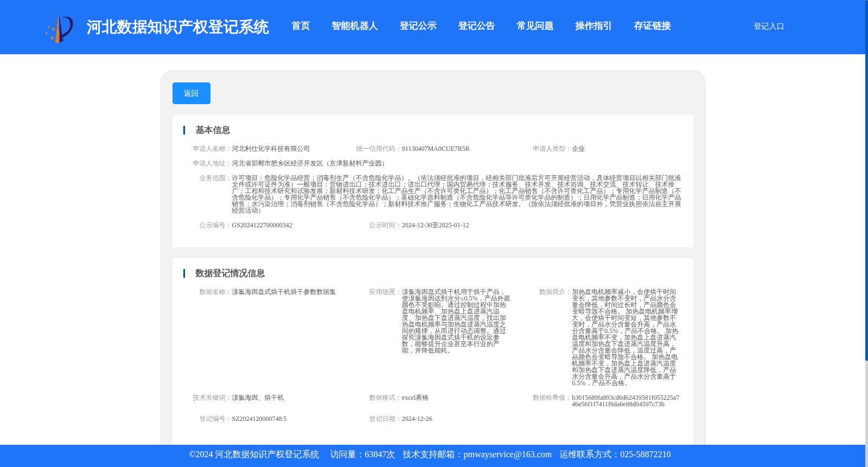Image resolution: width=868 pixels, height=467 pixels.
Task: Click contact number 025-58872210 in footer
Action: (x=645, y=455)
